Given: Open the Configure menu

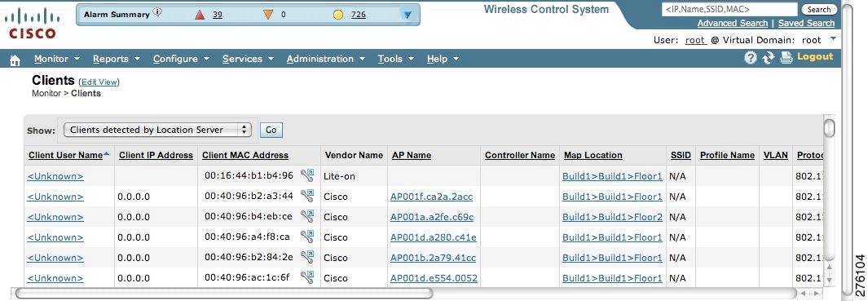Looking at the screenshot, I should 181,59.
